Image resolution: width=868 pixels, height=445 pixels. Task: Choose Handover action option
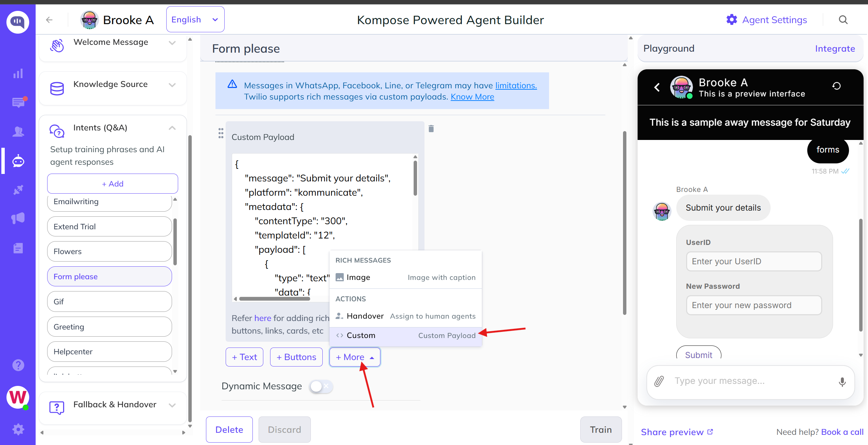click(x=405, y=316)
